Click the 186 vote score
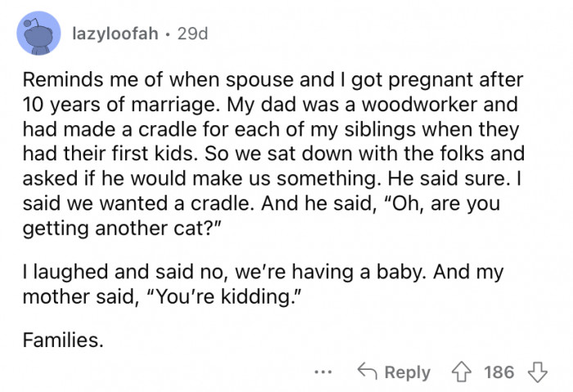Screen dimensions: 573x392 pyautogui.click(x=498, y=372)
